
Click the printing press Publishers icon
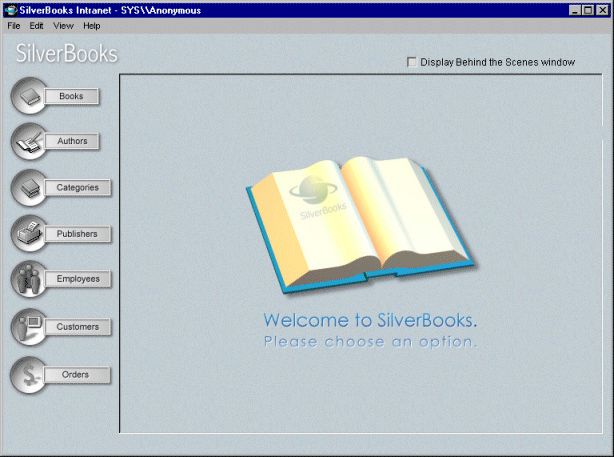pos(29,234)
